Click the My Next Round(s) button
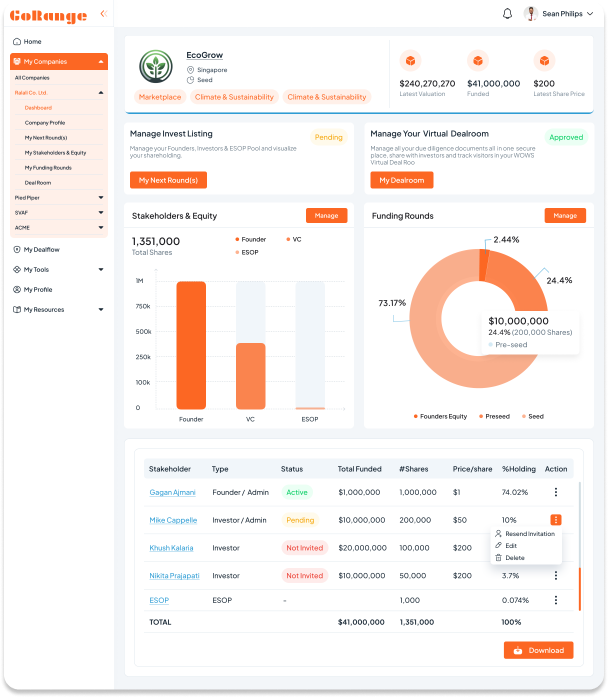Viewport: 608px width, 698px height. click(168, 180)
